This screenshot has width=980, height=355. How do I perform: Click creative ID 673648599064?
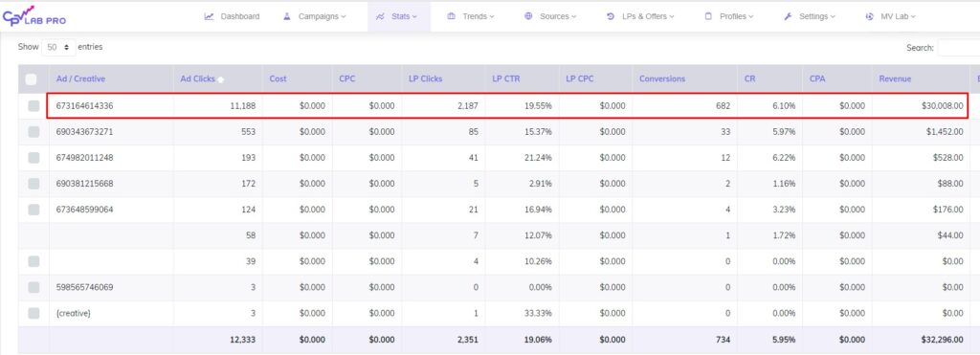[x=85, y=210]
